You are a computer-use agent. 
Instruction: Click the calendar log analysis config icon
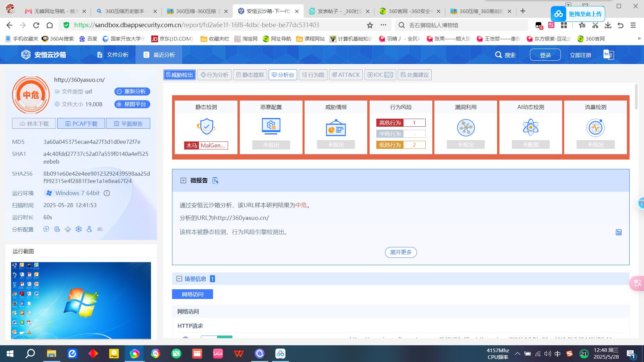[x=57, y=229]
